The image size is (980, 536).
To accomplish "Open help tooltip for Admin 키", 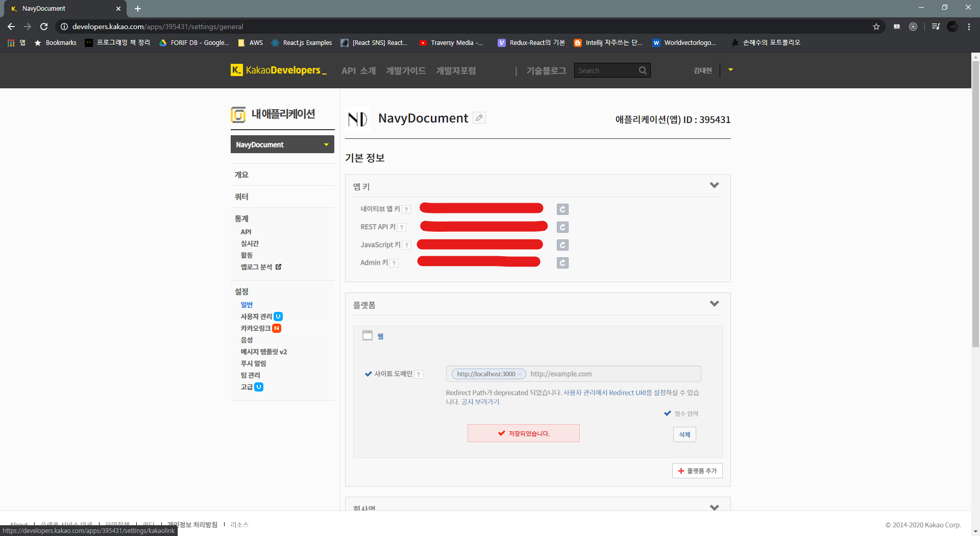I will click(x=394, y=263).
